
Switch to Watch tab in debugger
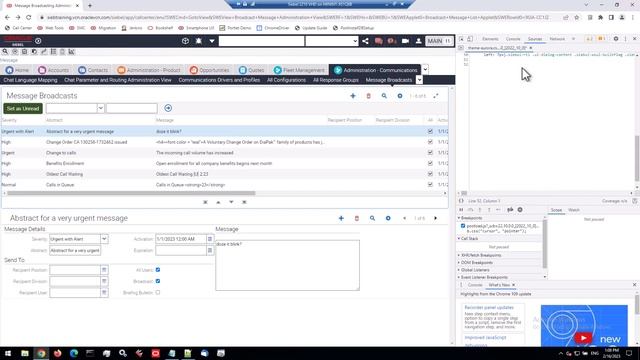pyautogui.click(x=574, y=210)
